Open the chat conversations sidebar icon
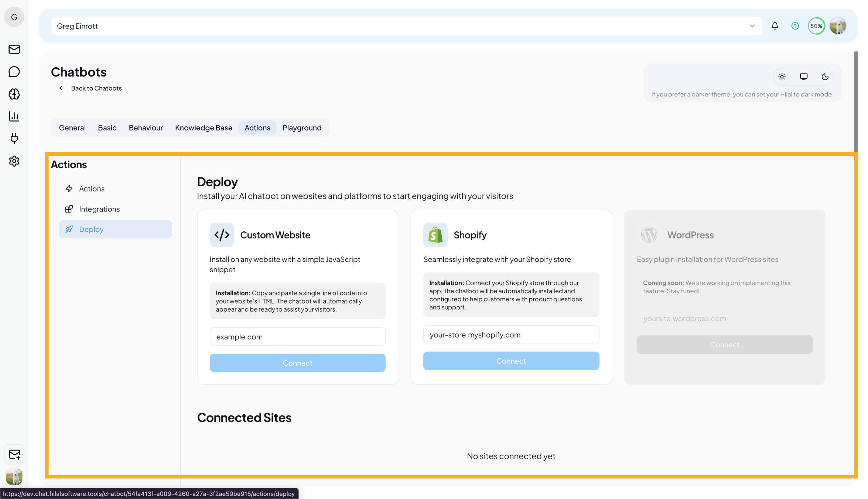The height and width of the screenshot is (499, 868). [x=14, y=72]
